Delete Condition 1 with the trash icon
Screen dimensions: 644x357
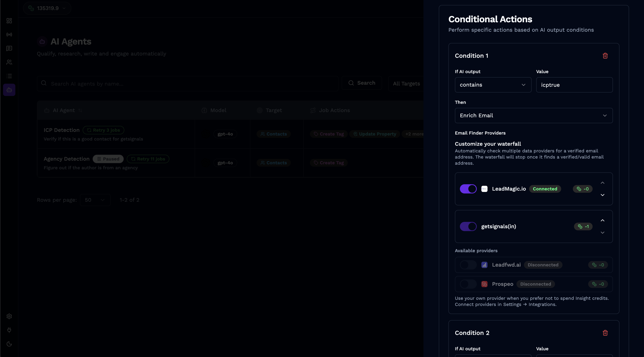[605, 55]
